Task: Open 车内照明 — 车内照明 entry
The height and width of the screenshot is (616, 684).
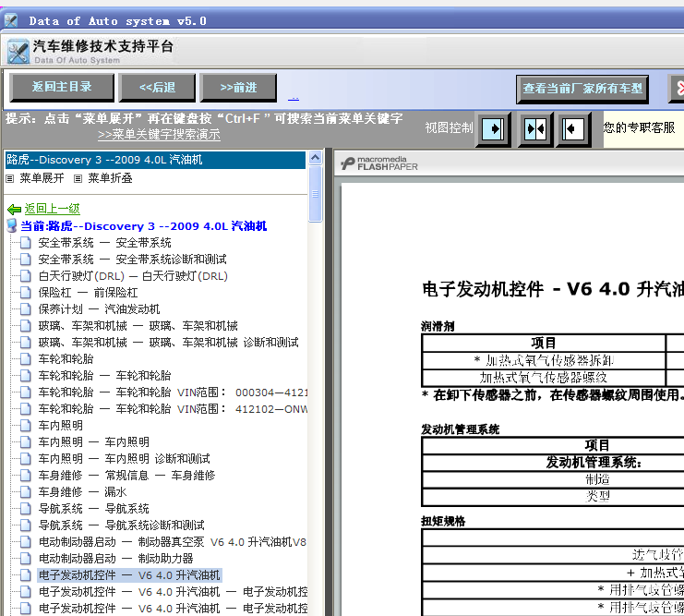Action: (x=94, y=441)
